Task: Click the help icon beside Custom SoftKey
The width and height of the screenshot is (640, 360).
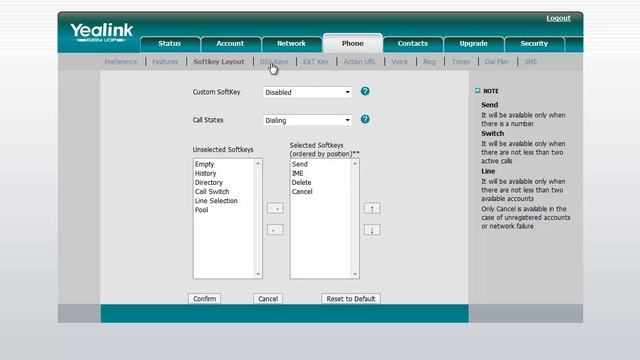Action: [x=365, y=91]
